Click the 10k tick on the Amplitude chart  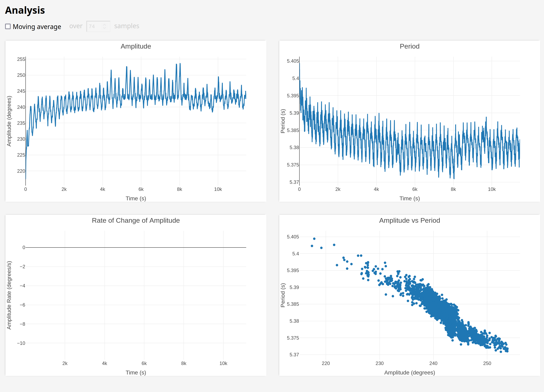tap(218, 189)
